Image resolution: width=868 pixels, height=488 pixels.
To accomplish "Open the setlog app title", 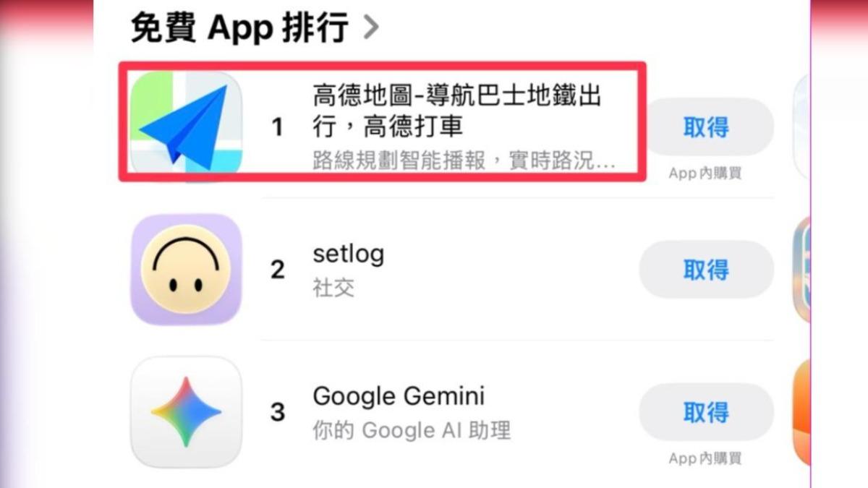I will (349, 254).
